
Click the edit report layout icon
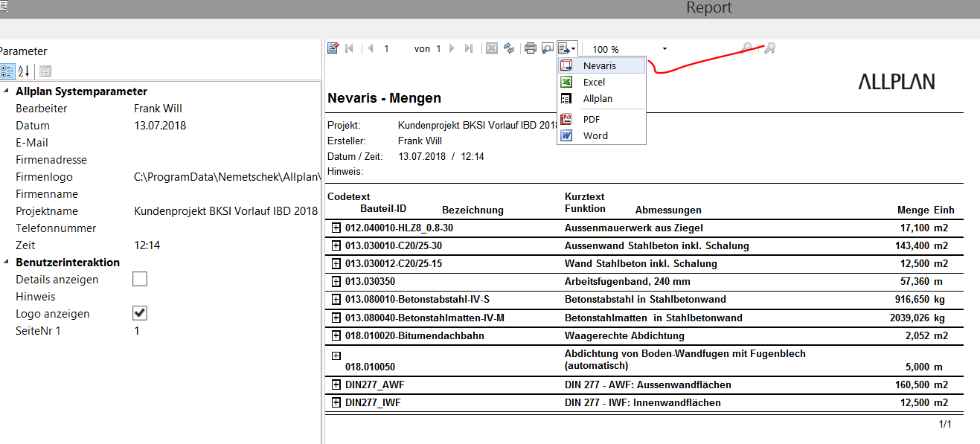[333, 48]
